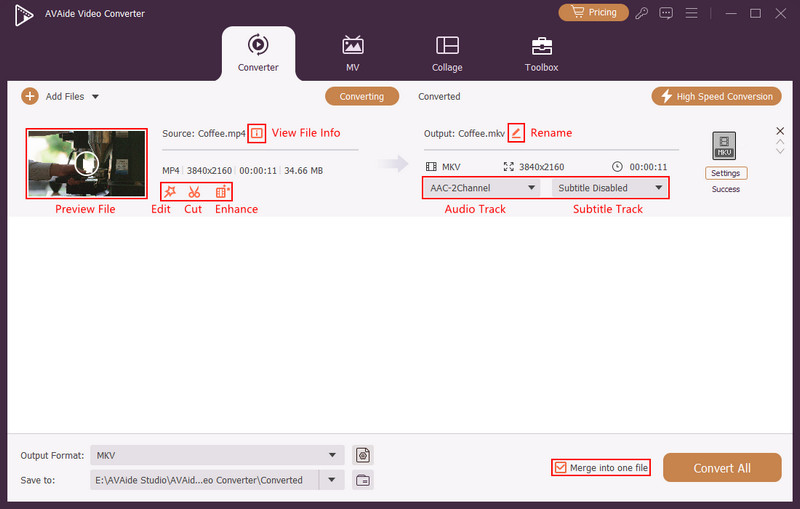Image resolution: width=800 pixels, height=509 pixels.
Task: Switch to the Converter tab
Action: 258,54
